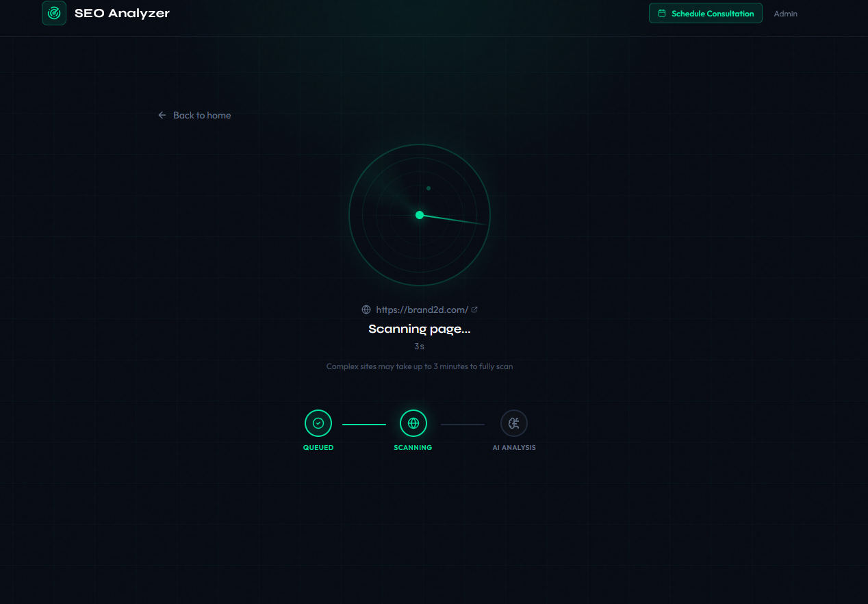Select the SCANNING stage label
This screenshot has width=868, height=604.
413,447
